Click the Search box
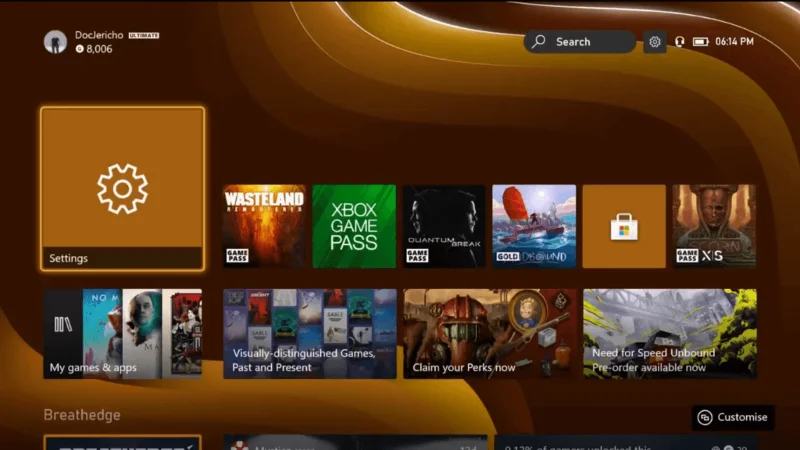Screen dimensions: 800x450 click(580, 42)
